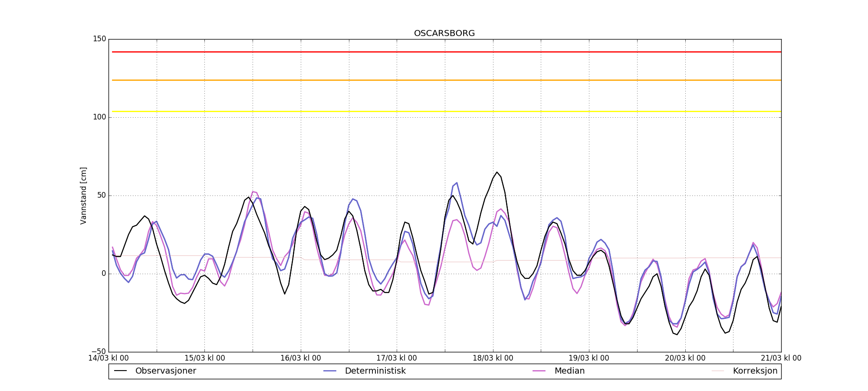Pick the 21/03 kl 00 x-axis label
The height and width of the screenshot is (391, 868).
pyautogui.click(x=781, y=358)
